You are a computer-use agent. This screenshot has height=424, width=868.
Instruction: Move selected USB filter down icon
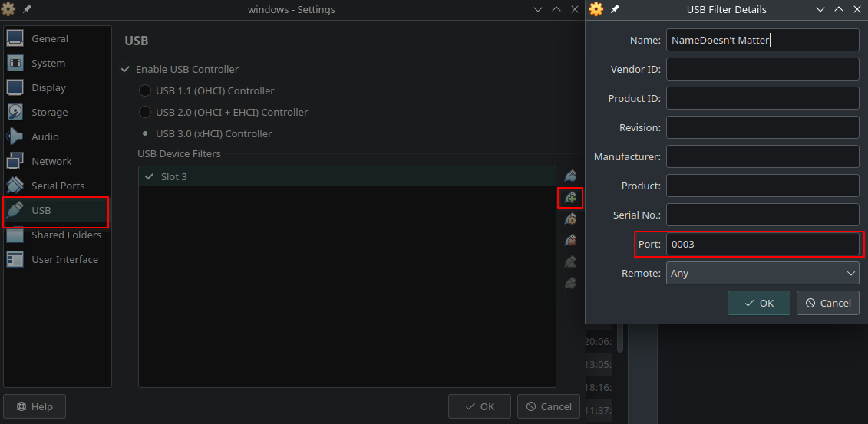tap(570, 283)
